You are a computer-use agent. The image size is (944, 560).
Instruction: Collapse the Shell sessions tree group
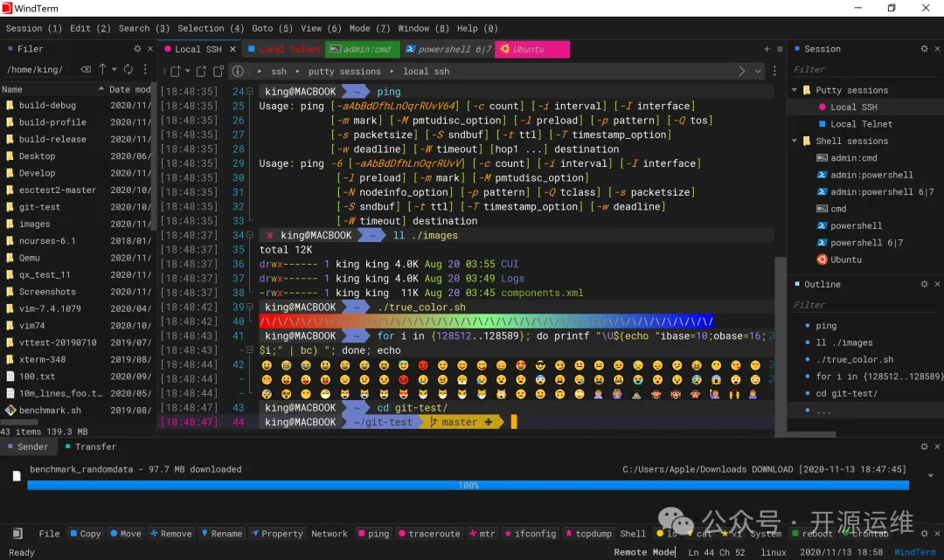point(795,141)
